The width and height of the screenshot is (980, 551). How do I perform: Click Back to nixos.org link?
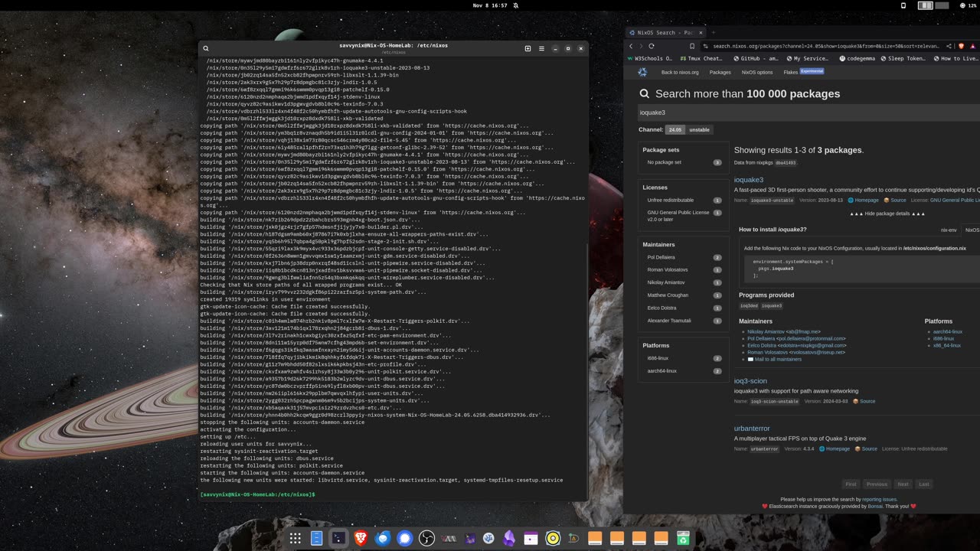point(680,72)
